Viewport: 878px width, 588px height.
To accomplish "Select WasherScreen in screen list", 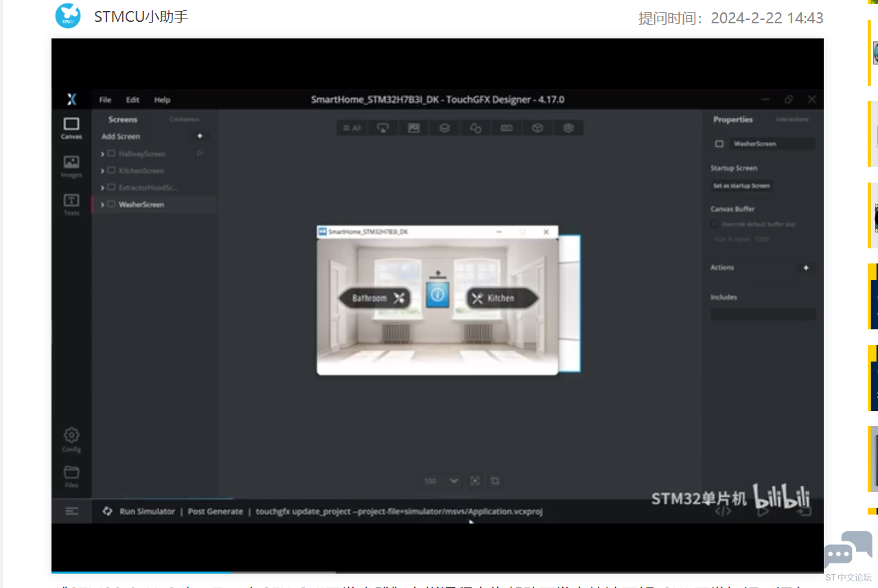I will [x=141, y=204].
